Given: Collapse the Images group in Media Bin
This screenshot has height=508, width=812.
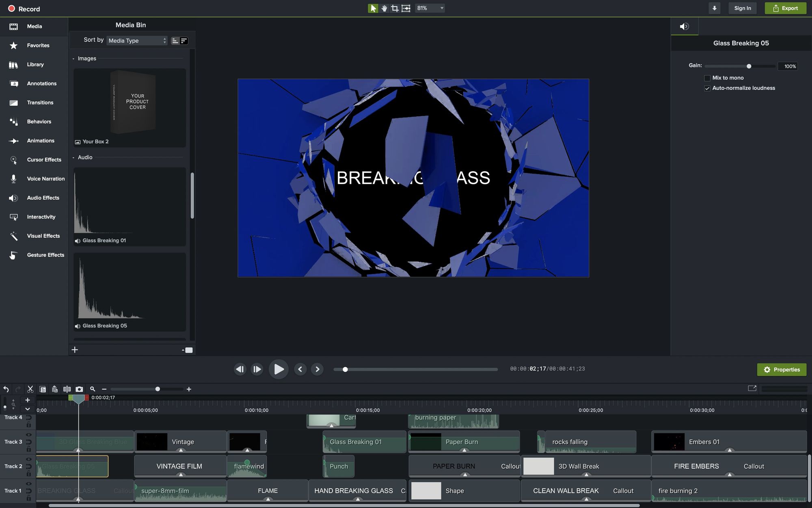Looking at the screenshot, I should coord(73,59).
